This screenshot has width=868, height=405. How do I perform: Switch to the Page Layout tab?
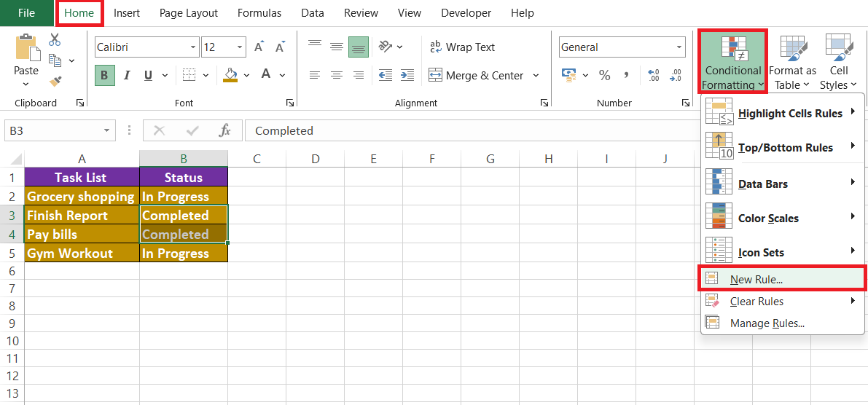coord(189,12)
